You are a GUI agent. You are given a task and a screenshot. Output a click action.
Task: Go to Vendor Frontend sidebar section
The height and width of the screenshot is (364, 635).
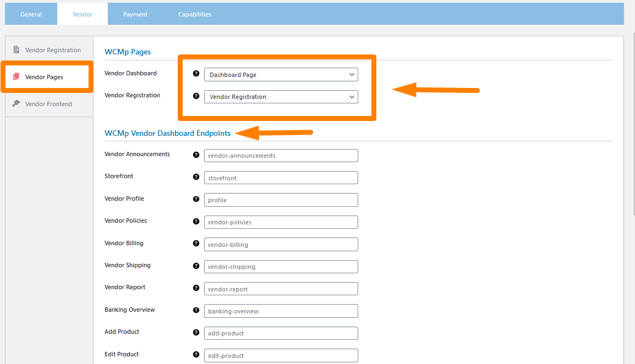[x=50, y=104]
